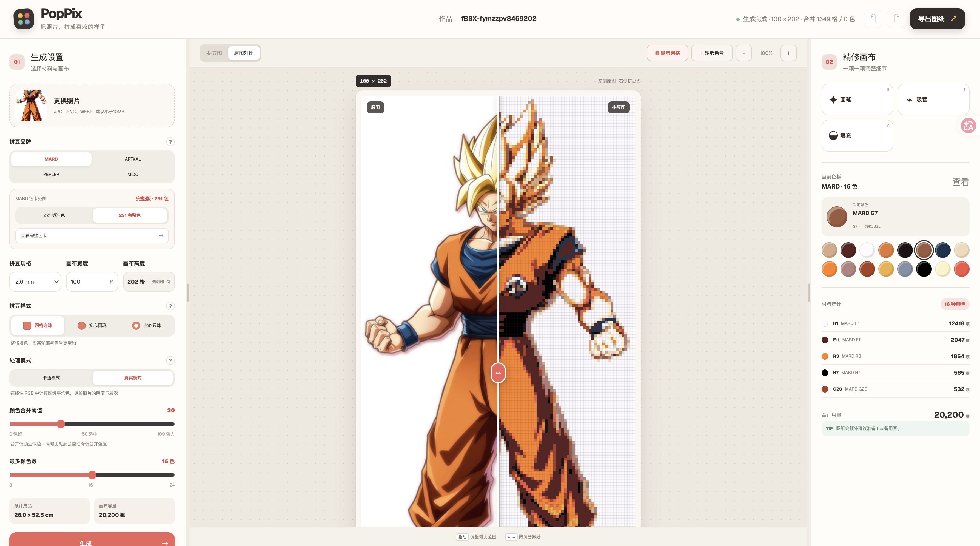Pick the navy blue palette swatch

point(943,250)
